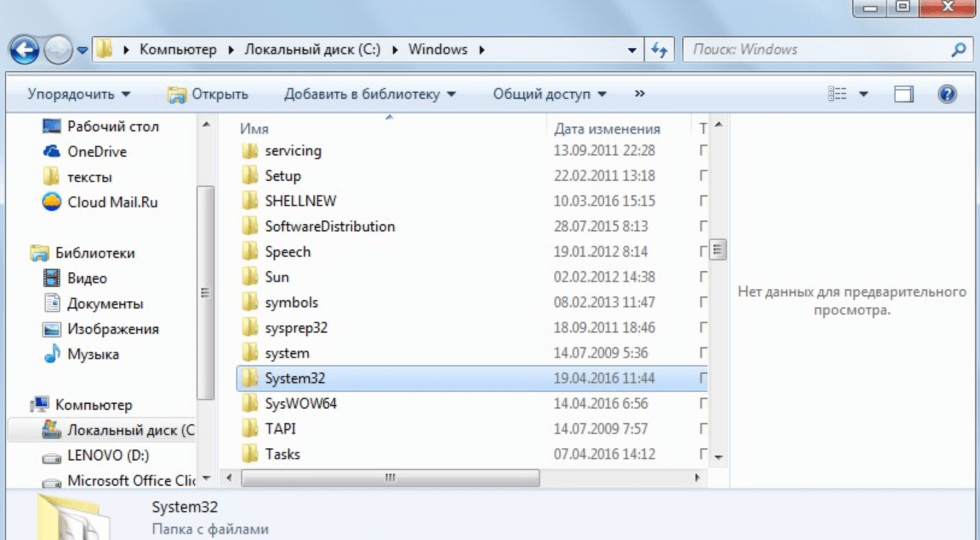Click the horizontal scrollbar thumb in file list

click(x=390, y=478)
